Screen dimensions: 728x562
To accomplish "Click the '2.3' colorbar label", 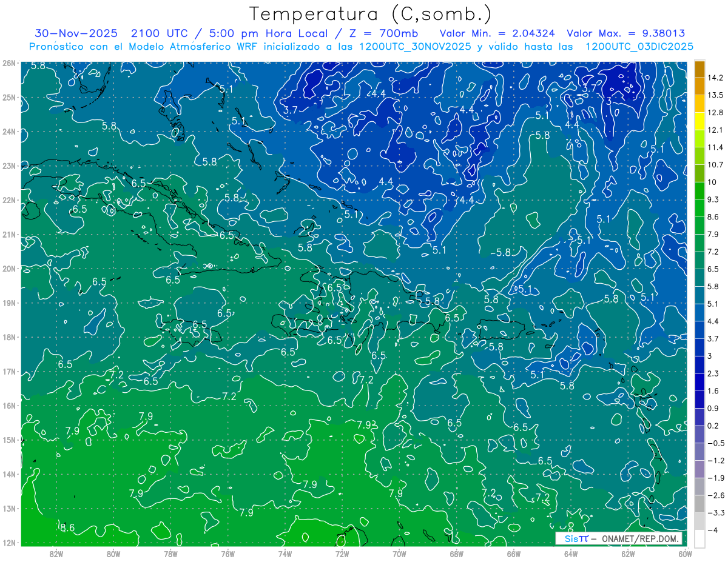I will [713, 373].
